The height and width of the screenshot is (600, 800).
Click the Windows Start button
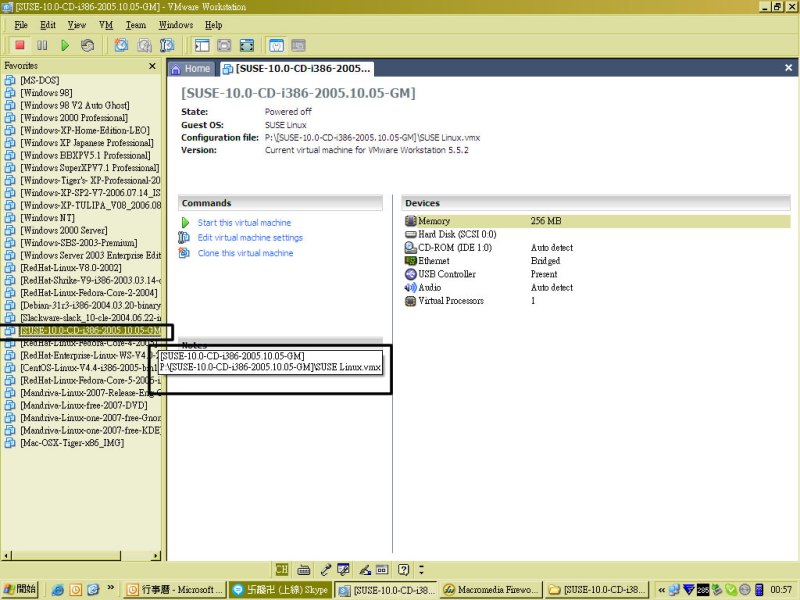(21, 589)
